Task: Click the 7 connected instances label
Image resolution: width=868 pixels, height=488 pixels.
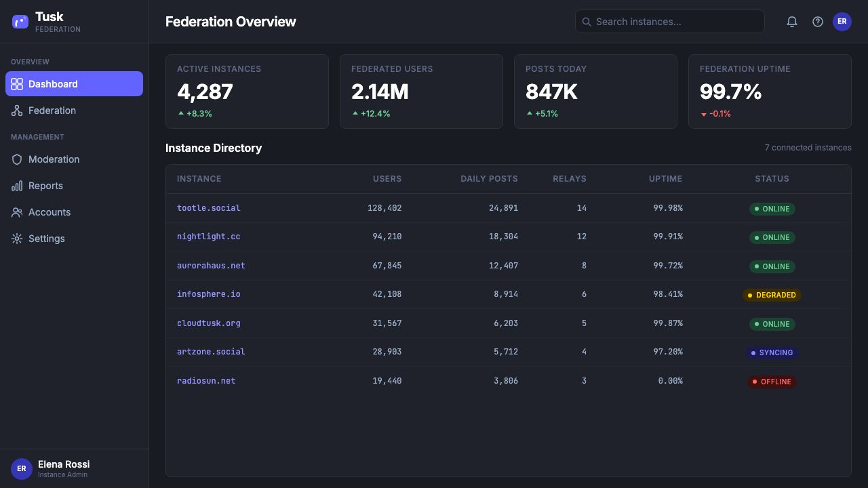Action: [808, 148]
